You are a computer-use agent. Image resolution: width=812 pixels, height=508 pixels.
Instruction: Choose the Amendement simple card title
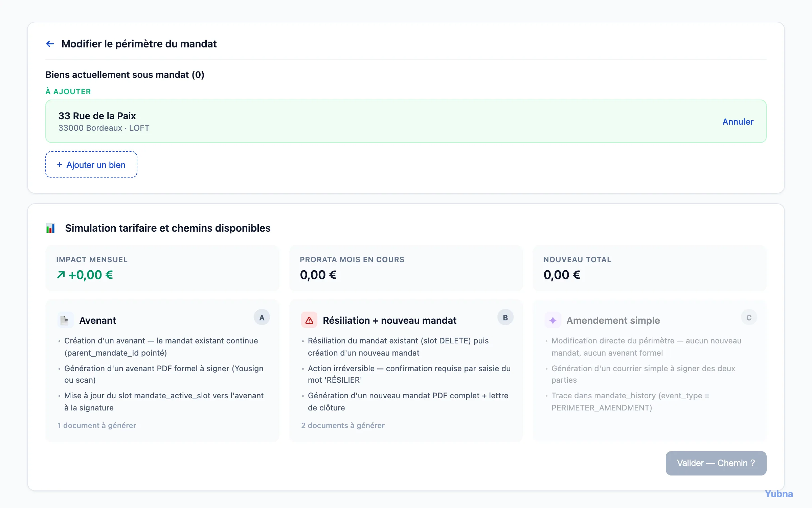point(613,320)
